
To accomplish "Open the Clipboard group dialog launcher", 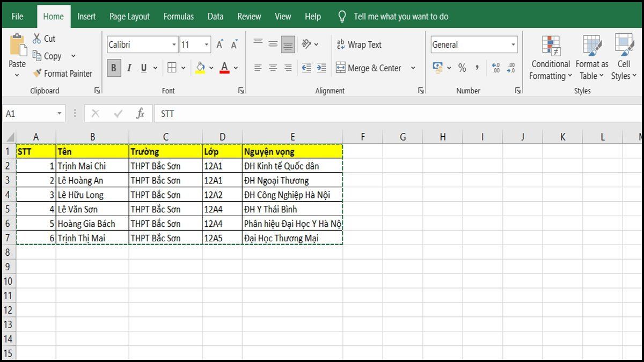I will tap(97, 91).
